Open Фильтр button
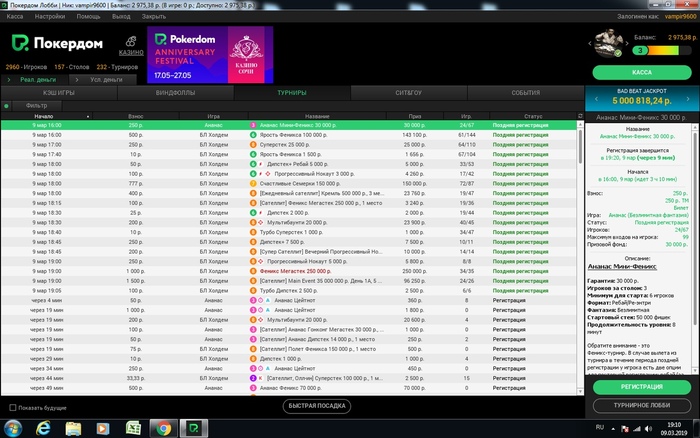 [x=37, y=106]
